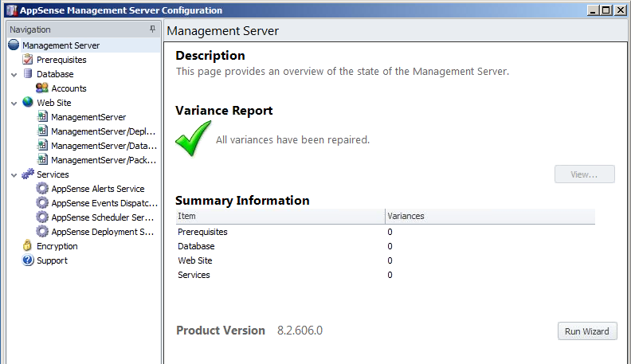Click the AppSense Deployment Service gear icon
This screenshot has width=631, height=364.
coord(42,231)
